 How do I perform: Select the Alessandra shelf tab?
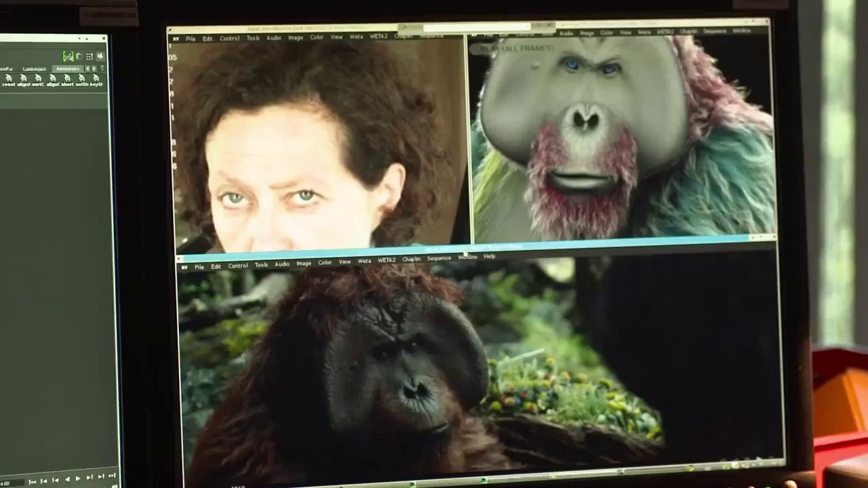pyautogui.click(x=68, y=68)
